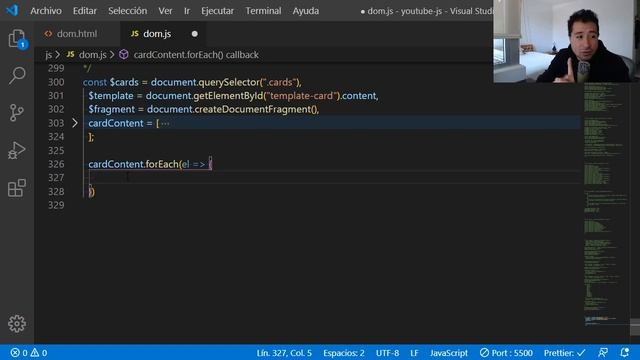Screen dimensions: 640x360
Task: Click the dom.js breadcrumb item
Action: coord(92,55)
